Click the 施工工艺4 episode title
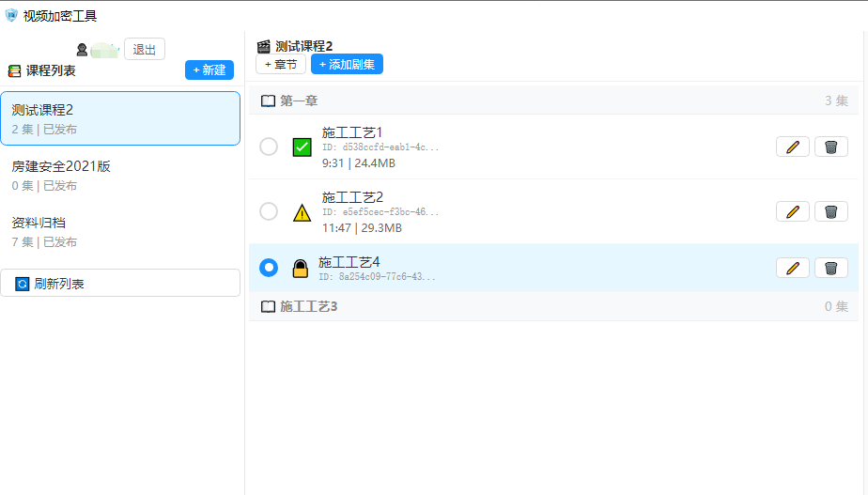This screenshot has height=495, width=868. [349, 262]
